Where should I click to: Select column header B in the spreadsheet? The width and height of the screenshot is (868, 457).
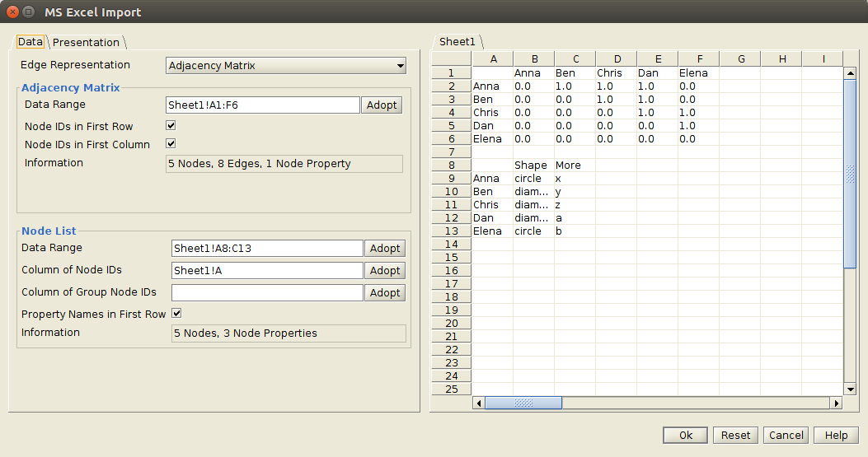(x=534, y=58)
